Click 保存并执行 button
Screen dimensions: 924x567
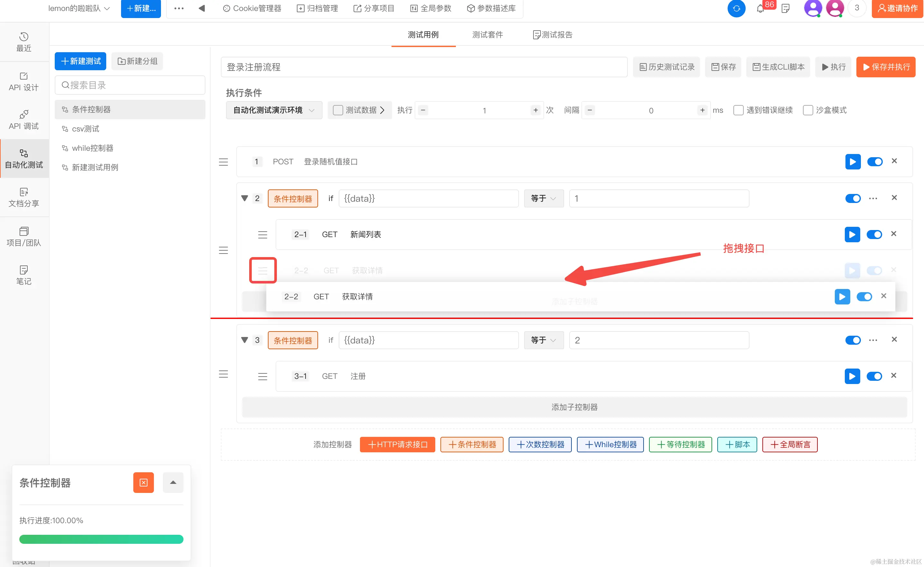(885, 67)
